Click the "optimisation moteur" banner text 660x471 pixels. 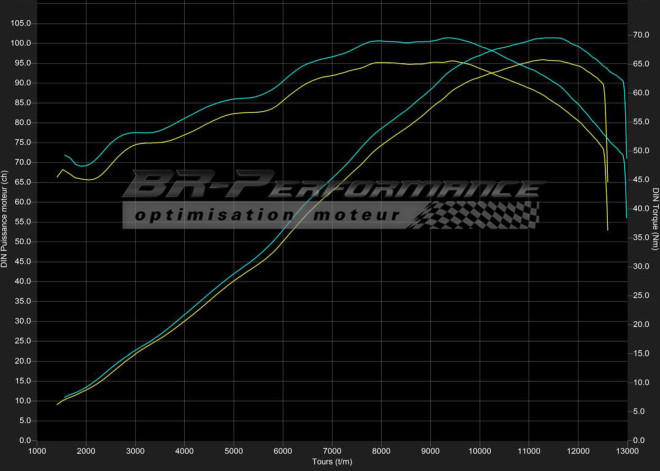coord(267,215)
